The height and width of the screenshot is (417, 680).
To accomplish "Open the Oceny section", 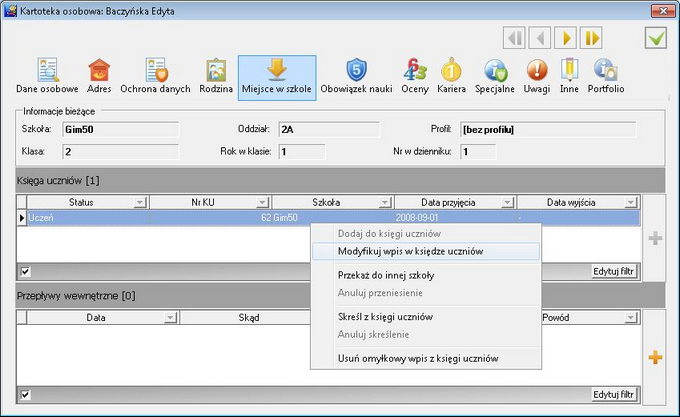I will tap(415, 77).
